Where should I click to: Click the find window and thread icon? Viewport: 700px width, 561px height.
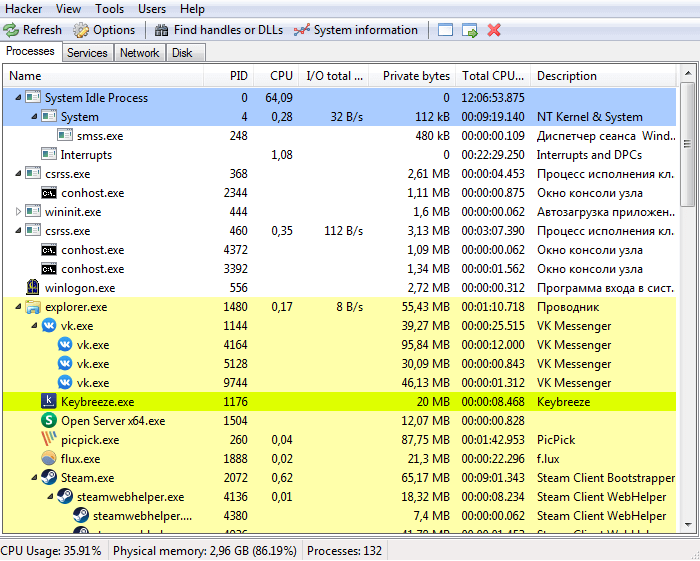click(x=470, y=30)
